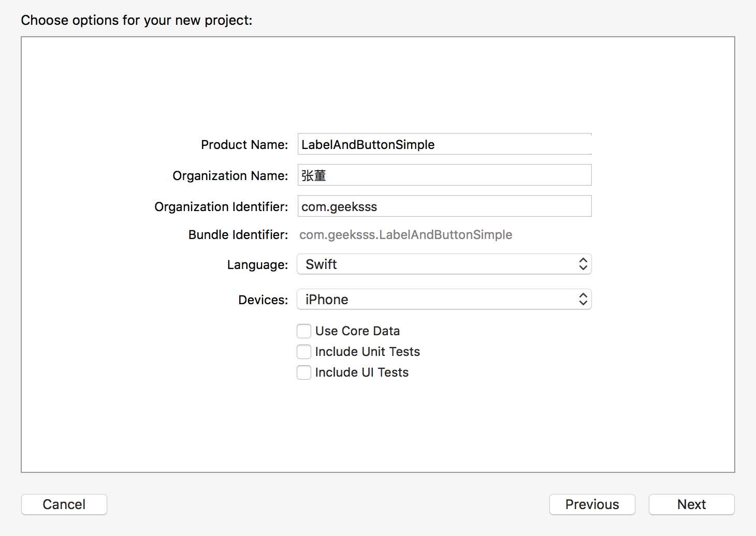Enable the Use Core Data checkbox

pos(304,331)
